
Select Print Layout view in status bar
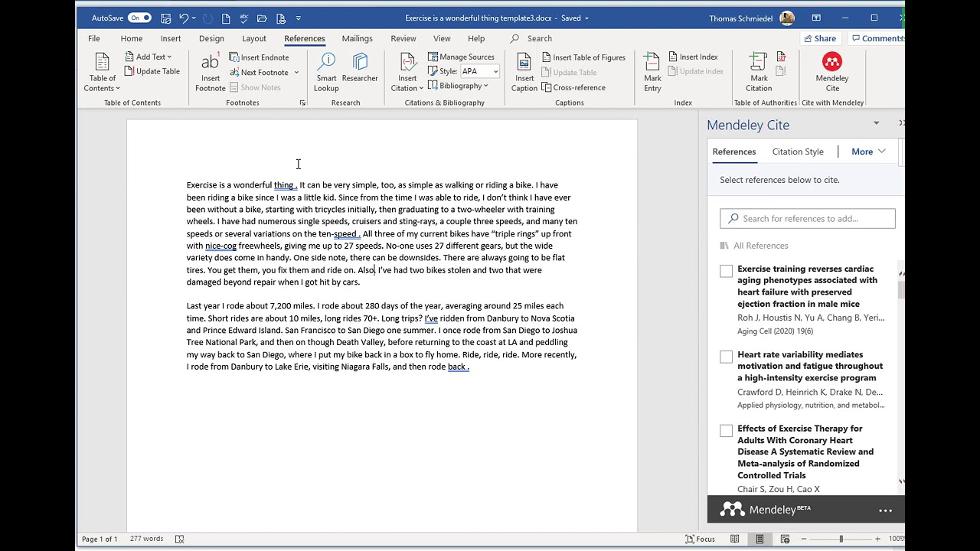760,539
